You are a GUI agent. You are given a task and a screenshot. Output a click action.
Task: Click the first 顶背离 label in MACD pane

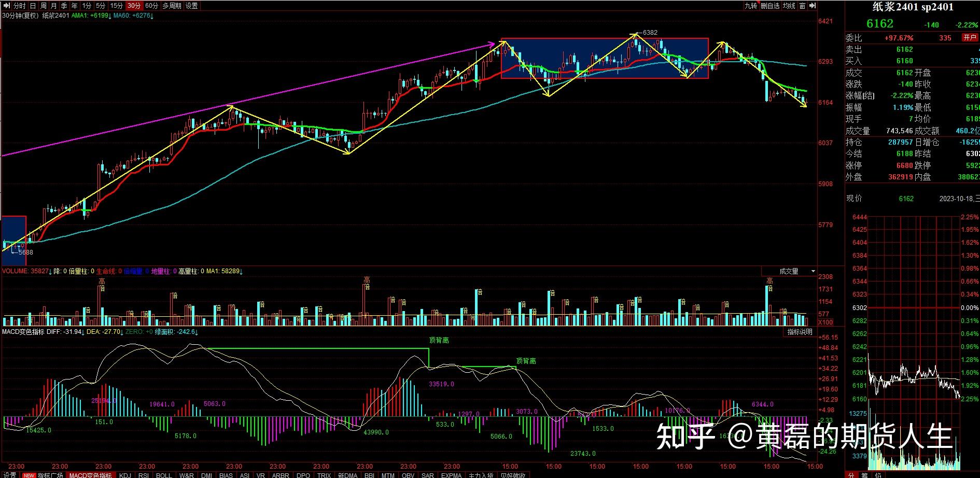click(x=439, y=341)
